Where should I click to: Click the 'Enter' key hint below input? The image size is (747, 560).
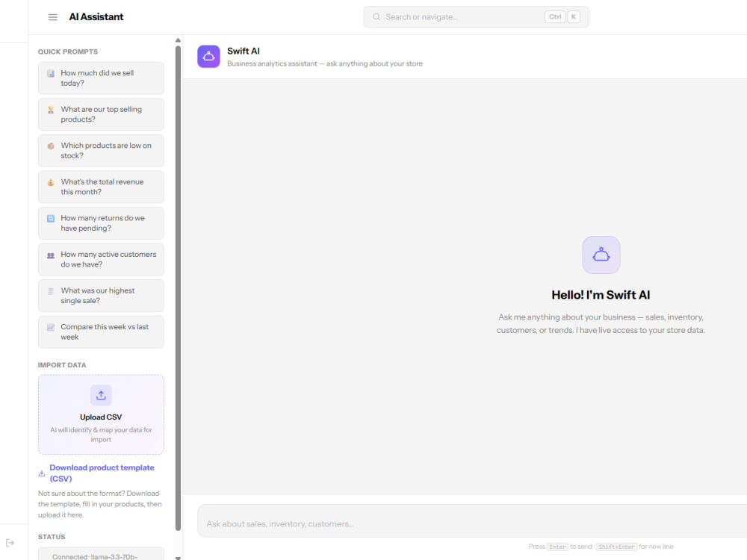tap(557, 547)
